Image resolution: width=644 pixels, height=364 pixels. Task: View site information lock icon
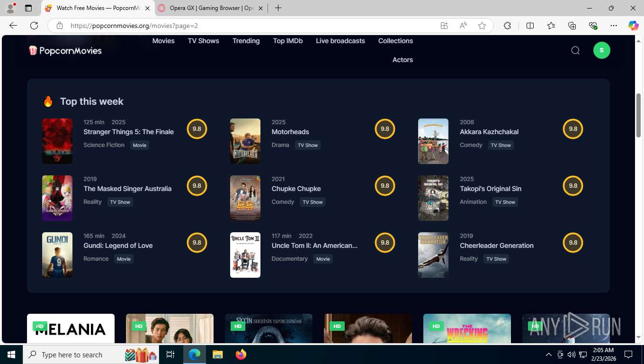[x=59, y=26]
